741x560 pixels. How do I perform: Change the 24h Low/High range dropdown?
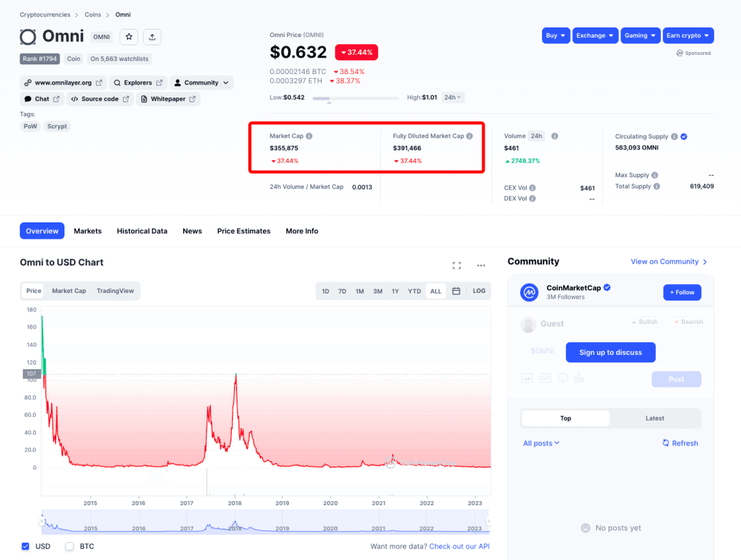coord(453,97)
